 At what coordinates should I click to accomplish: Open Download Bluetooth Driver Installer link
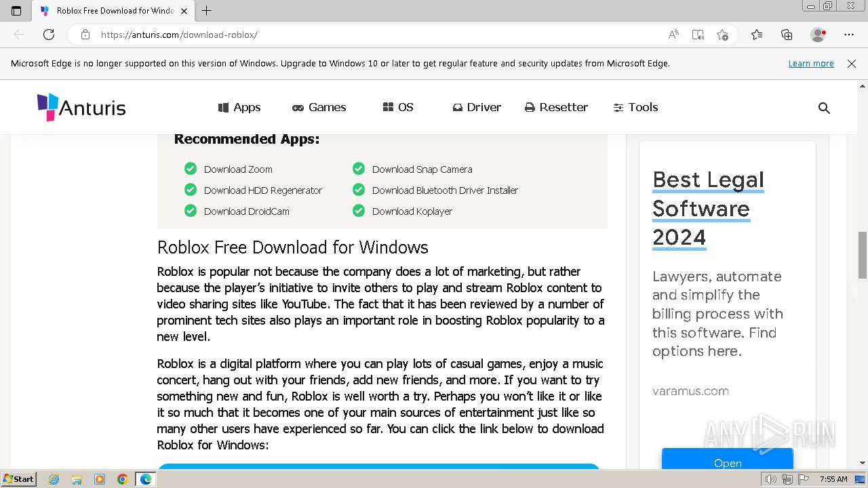(x=445, y=190)
